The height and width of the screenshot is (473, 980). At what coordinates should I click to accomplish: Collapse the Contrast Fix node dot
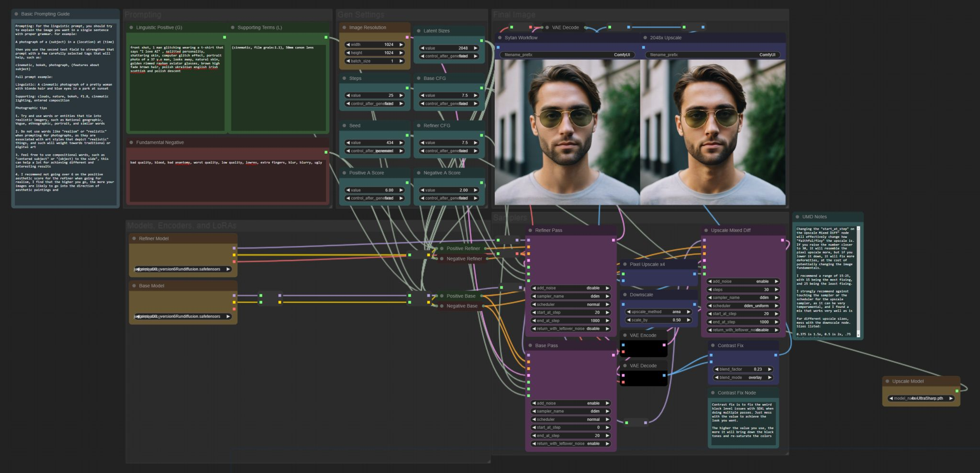pos(713,346)
